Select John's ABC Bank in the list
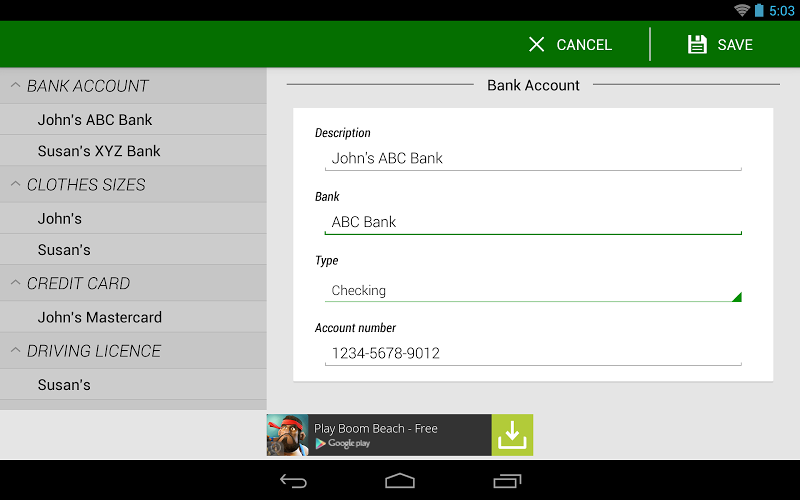 95,120
